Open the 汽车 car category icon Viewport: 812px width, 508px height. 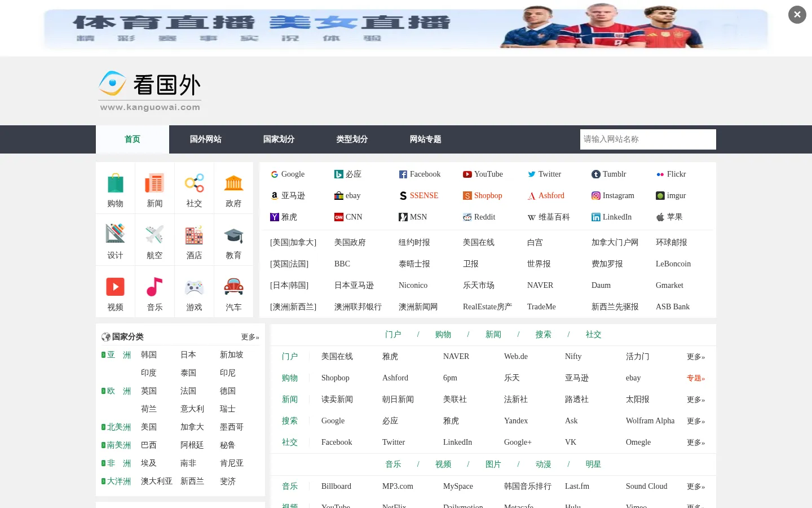coord(233,287)
